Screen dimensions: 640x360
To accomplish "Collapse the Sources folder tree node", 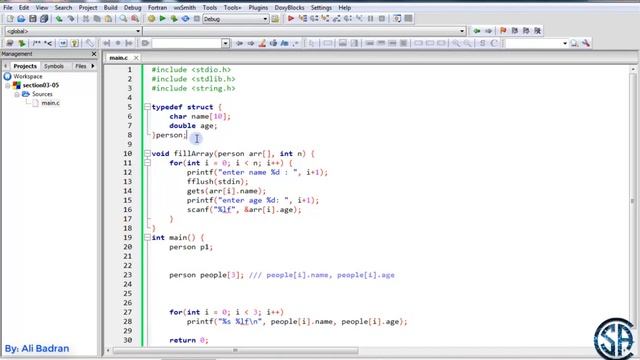I will [x=17, y=94].
